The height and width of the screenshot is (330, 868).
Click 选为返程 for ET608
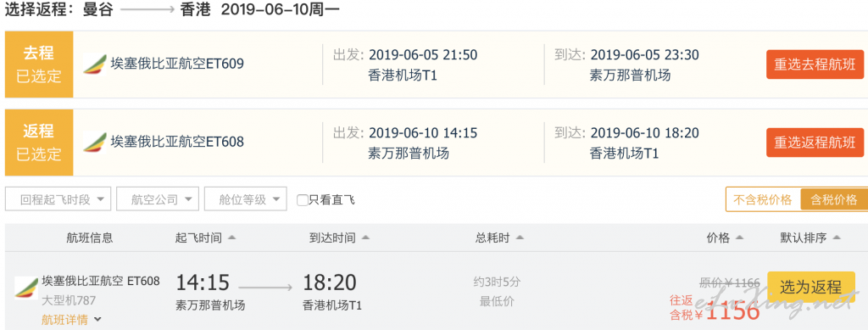coord(810,287)
